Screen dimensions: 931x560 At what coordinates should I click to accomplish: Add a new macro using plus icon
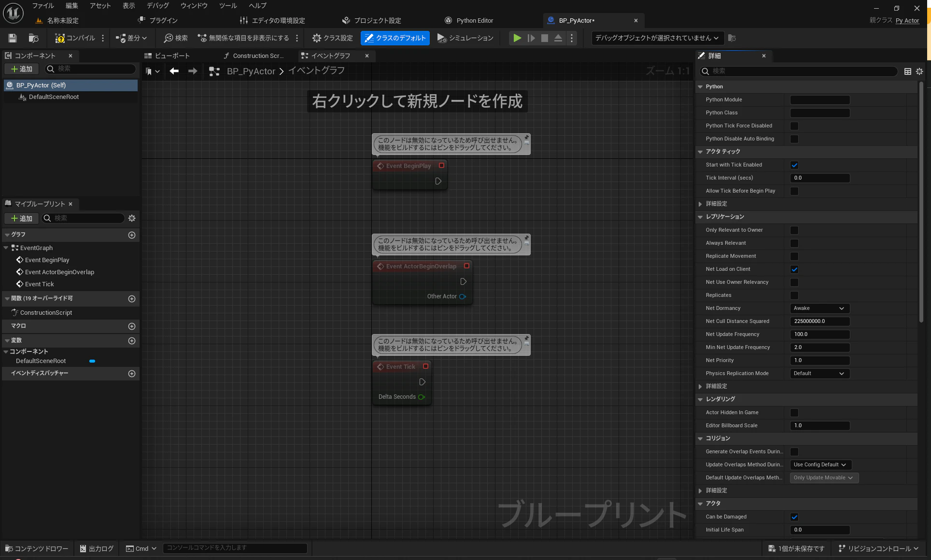132,326
